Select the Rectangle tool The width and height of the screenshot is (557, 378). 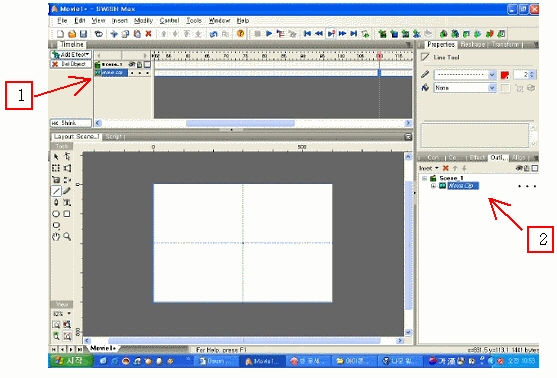coord(67,214)
